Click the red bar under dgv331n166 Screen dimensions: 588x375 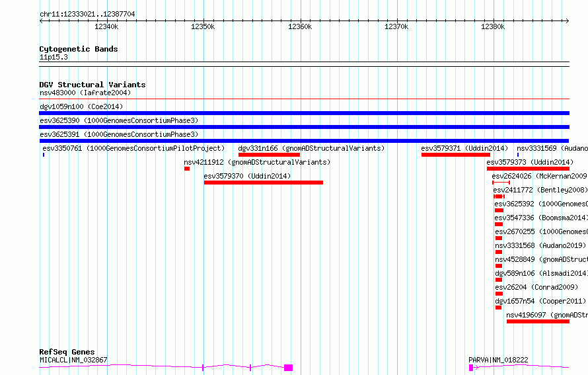[x=269, y=155]
